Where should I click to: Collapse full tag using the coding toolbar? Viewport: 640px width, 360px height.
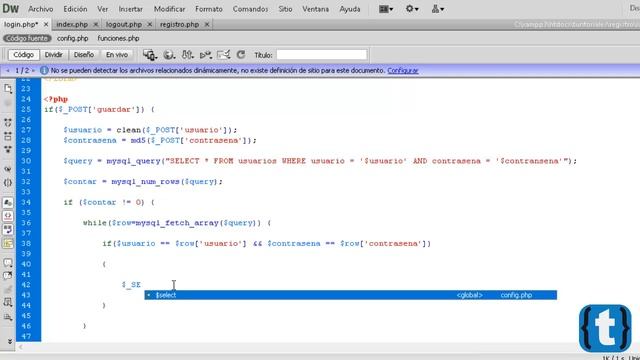click(x=8, y=122)
